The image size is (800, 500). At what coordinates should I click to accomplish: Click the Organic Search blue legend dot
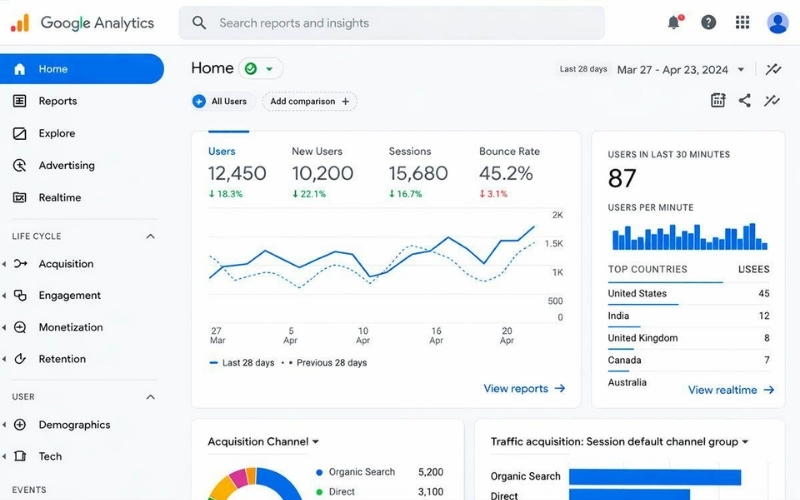319,472
